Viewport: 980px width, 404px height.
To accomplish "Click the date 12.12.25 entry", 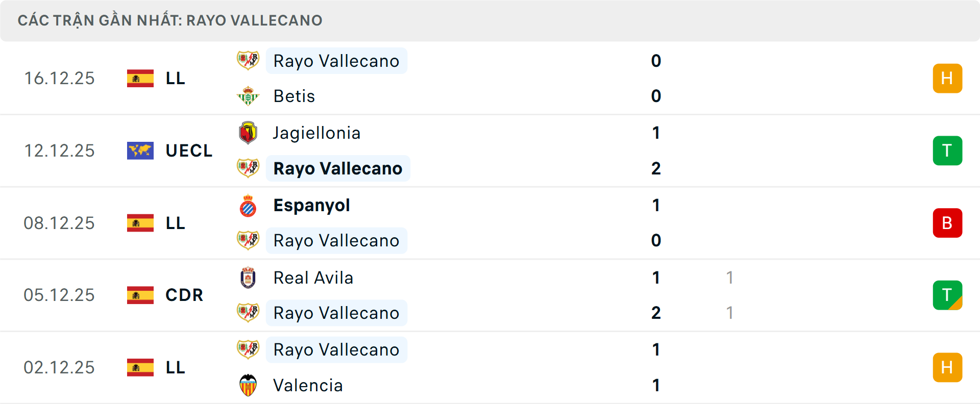I will (x=59, y=150).
